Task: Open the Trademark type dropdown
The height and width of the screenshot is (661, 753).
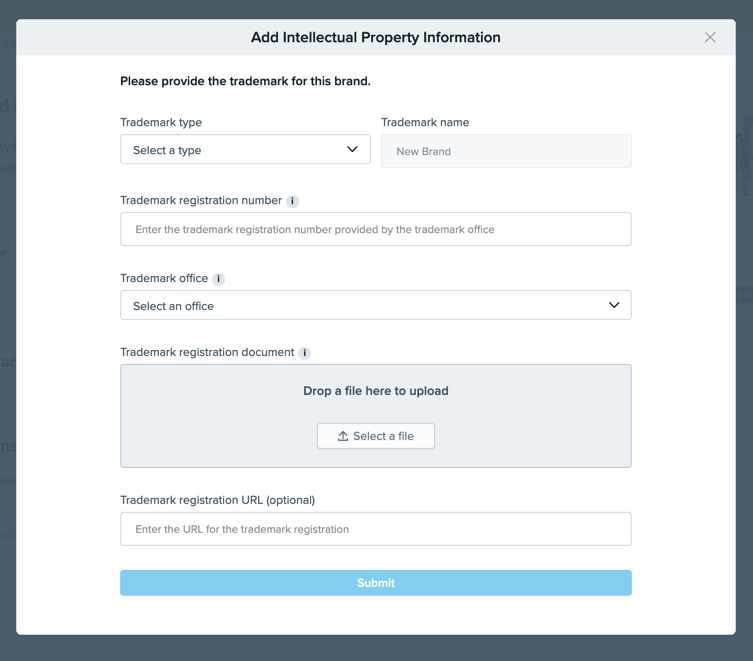Action: [x=245, y=150]
